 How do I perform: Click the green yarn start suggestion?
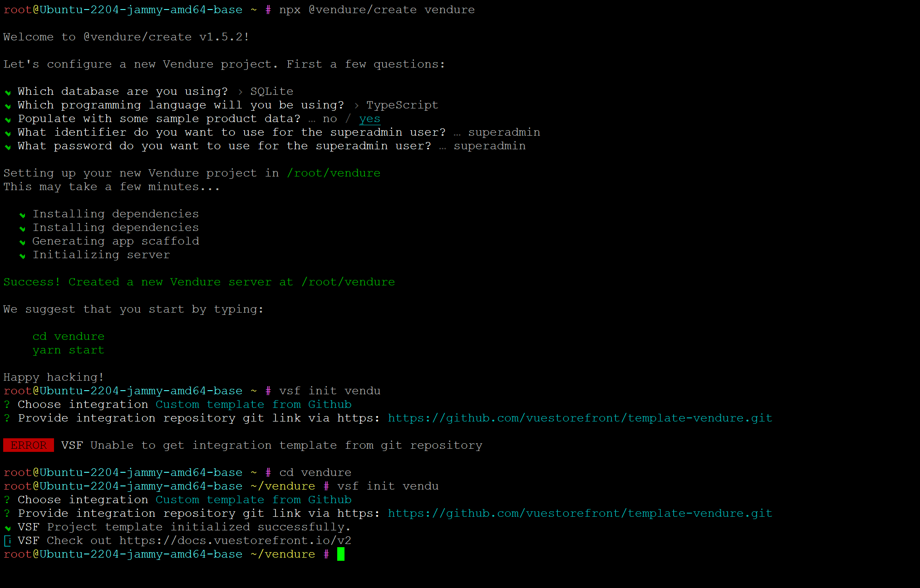coord(68,350)
